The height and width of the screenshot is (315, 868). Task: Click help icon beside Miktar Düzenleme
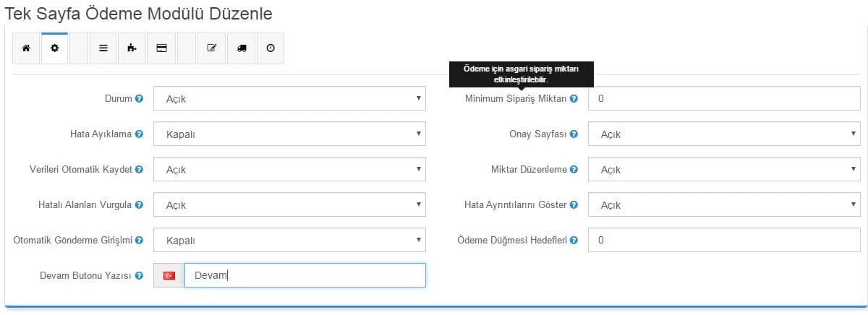[x=574, y=169]
